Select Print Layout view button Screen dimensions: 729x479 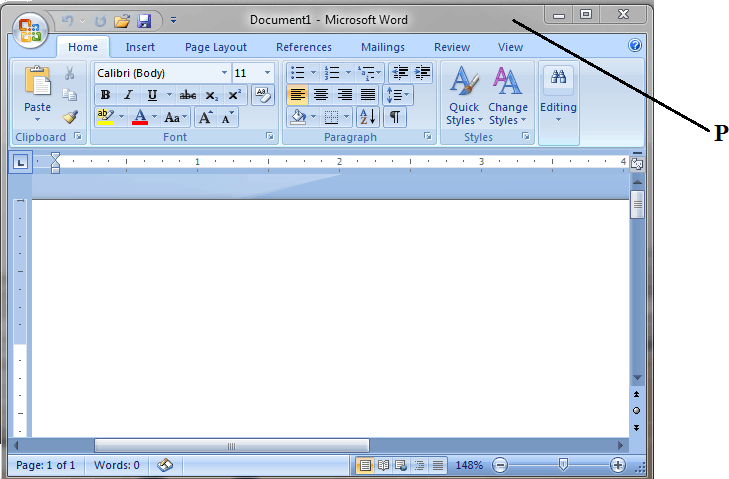[365, 465]
